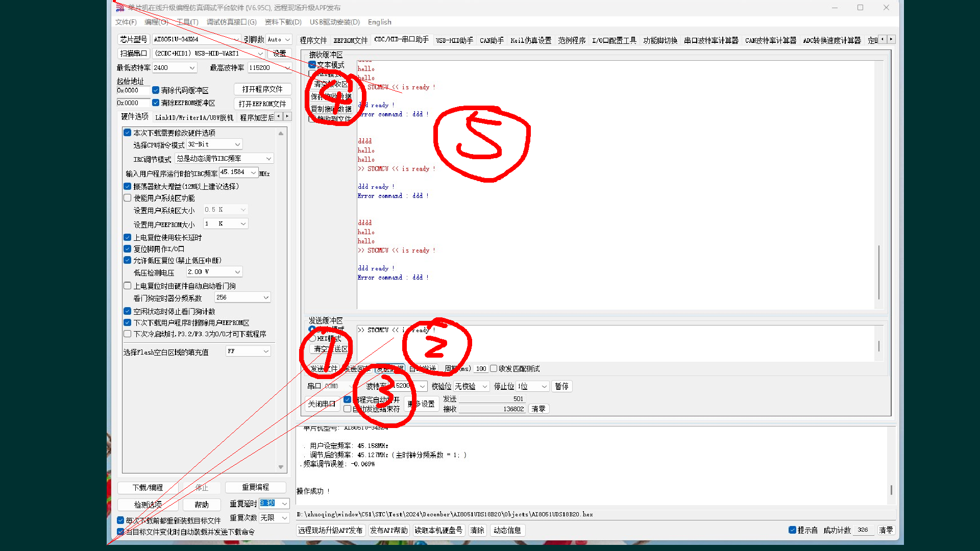Viewport: 980px width, 551px height.
Task: Check 自动发送结束符 option
Action: 348,408
